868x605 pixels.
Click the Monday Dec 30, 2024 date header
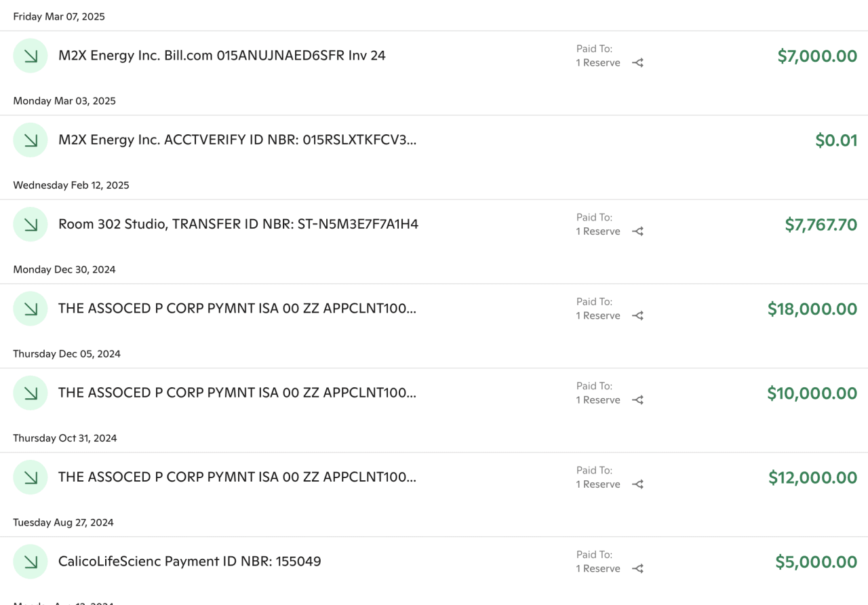pyautogui.click(x=64, y=269)
